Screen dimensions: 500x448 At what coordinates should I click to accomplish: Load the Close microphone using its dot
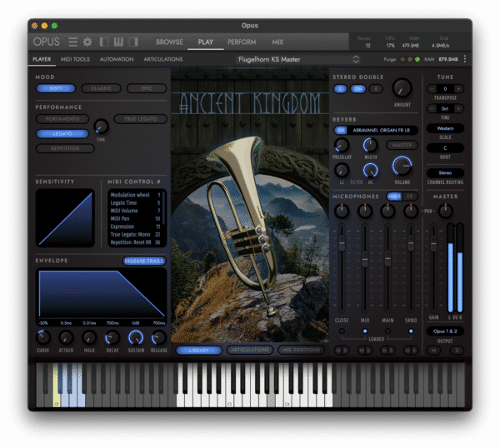click(x=342, y=331)
